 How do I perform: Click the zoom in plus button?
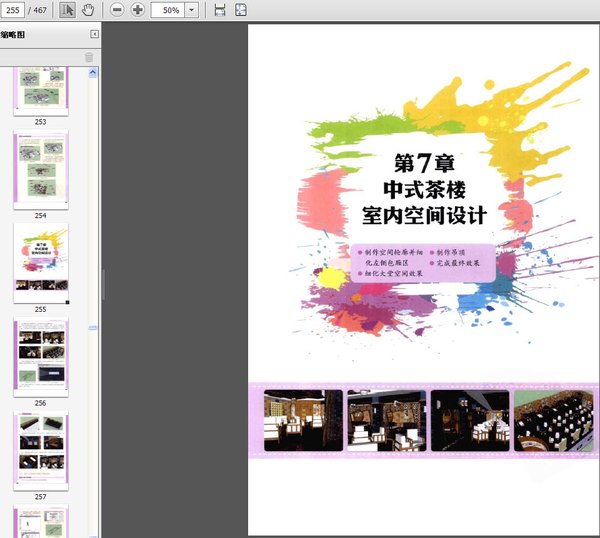137,10
